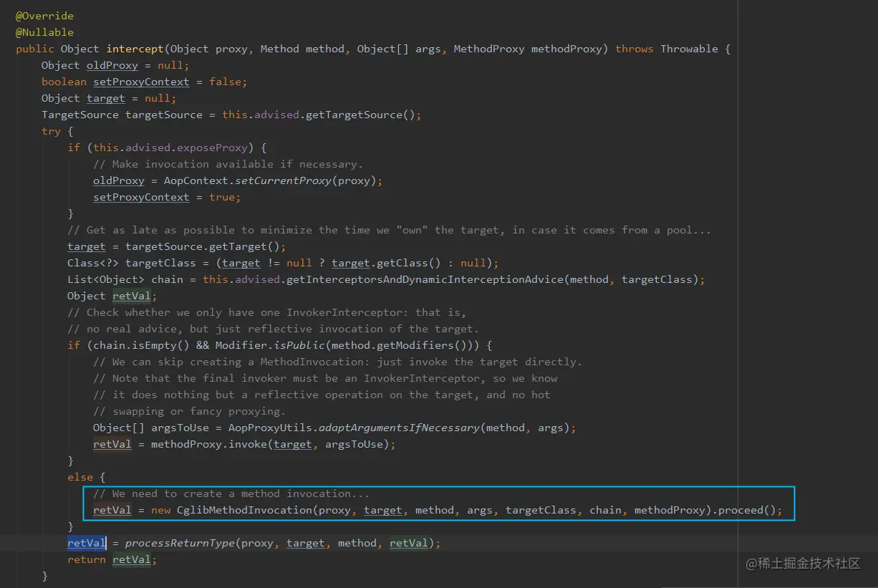Click the throws keyword in signature
Image resolution: width=878 pixels, height=588 pixels.
click(x=635, y=49)
